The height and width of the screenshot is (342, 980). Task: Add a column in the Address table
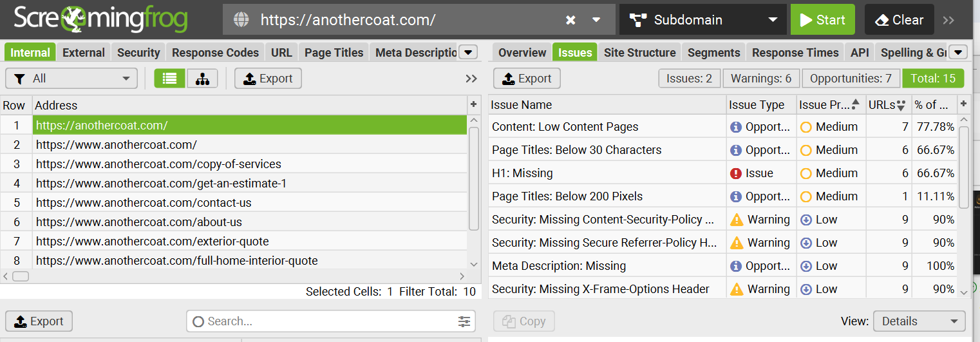pyautogui.click(x=474, y=104)
